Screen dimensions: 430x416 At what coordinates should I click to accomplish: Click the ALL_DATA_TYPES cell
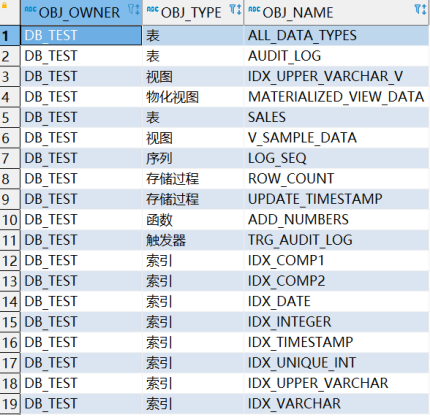[x=336, y=35]
